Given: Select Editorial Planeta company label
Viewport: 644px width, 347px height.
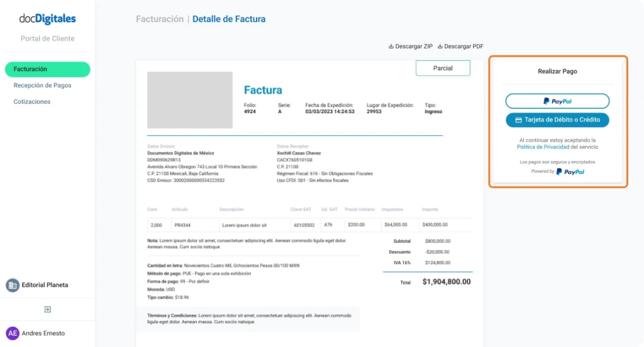Looking at the screenshot, I should 45,285.
